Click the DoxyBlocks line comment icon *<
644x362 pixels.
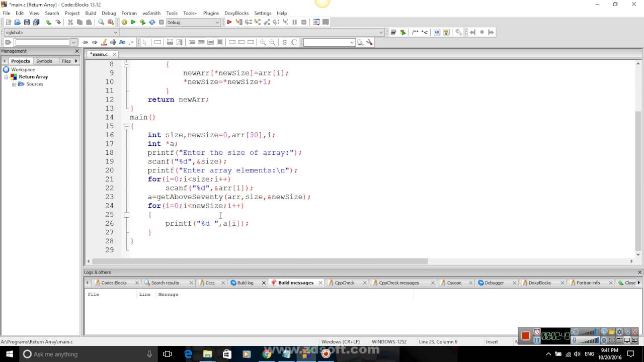click(425, 32)
